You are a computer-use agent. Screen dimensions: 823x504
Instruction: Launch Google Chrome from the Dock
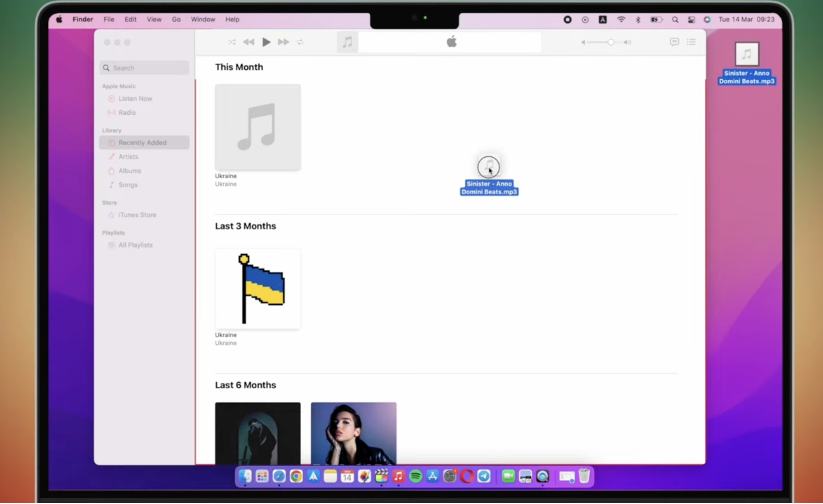(296, 476)
